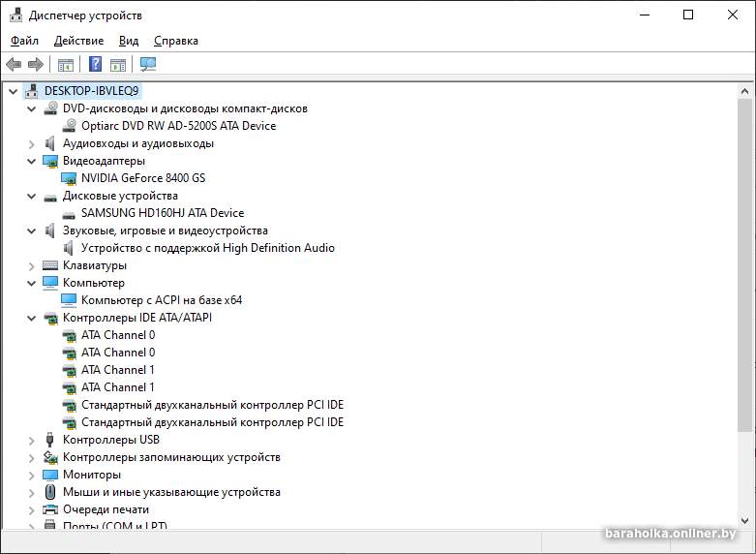Click the Клавиатуры keyboard icon
Image resolution: width=756 pixels, height=554 pixels.
[50, 265]
